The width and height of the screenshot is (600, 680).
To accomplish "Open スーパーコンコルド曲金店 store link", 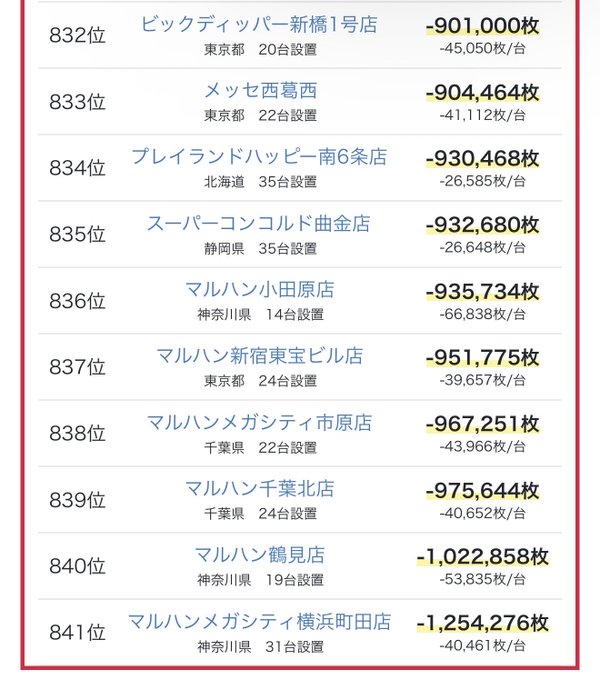I will 259,224.
